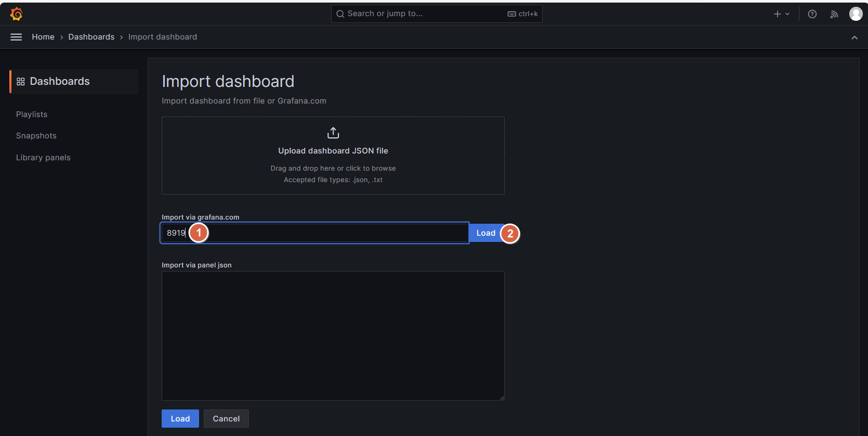Go to Dashboards breadcrumb
This screenshot has height=436, width=868.
[91, 37]
